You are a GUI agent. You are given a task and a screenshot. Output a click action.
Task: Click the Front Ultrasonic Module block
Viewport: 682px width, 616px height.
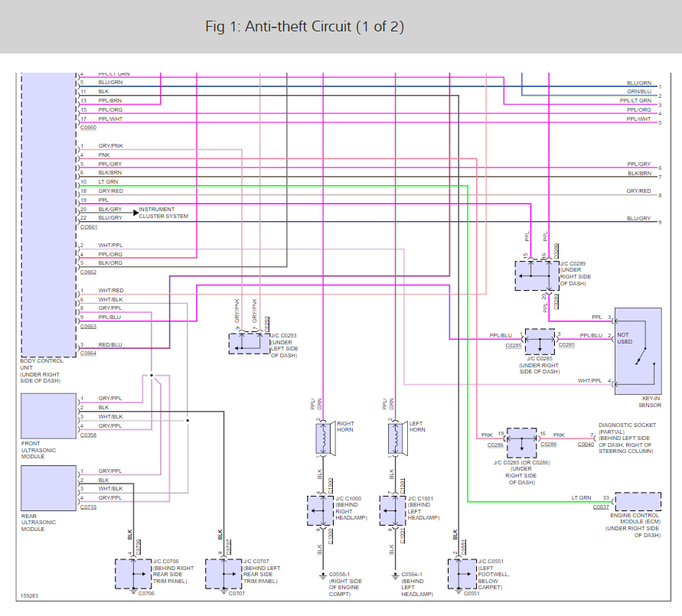point(49,416)
